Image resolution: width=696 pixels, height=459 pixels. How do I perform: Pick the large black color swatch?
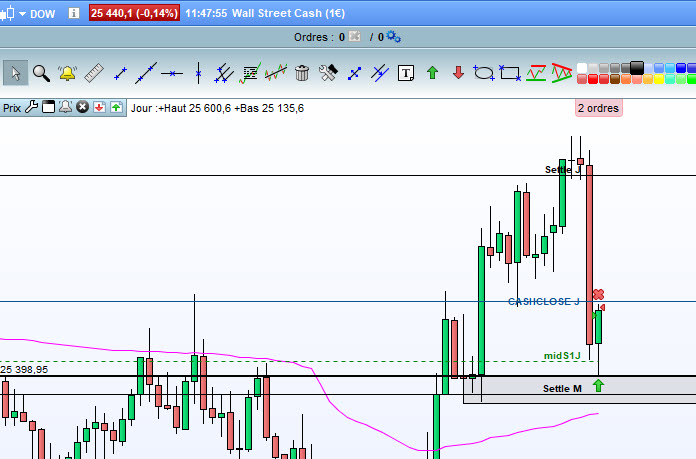(x=637, y=68)
